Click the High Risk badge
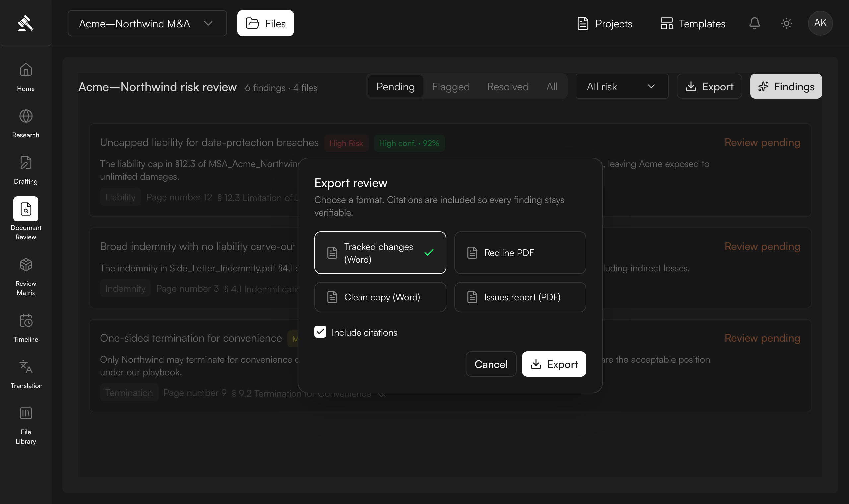The image size is (849, 504). click(346, 143)
